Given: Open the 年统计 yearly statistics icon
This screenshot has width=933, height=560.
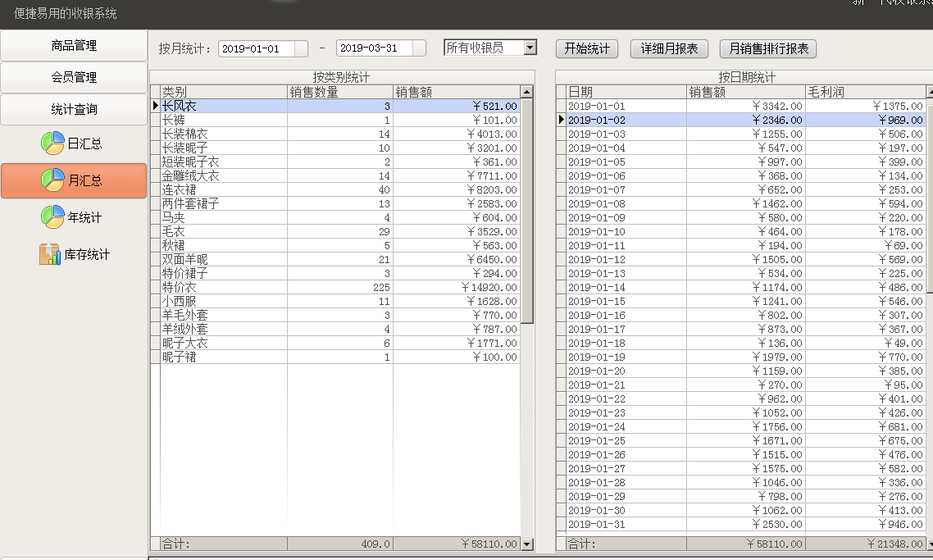Looking at the screenshot, I should [52, 217].
